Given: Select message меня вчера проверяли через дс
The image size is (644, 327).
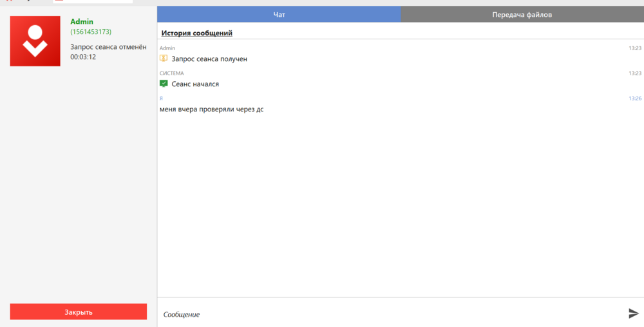Looking at the screenshot, I should tap(211, 109).
